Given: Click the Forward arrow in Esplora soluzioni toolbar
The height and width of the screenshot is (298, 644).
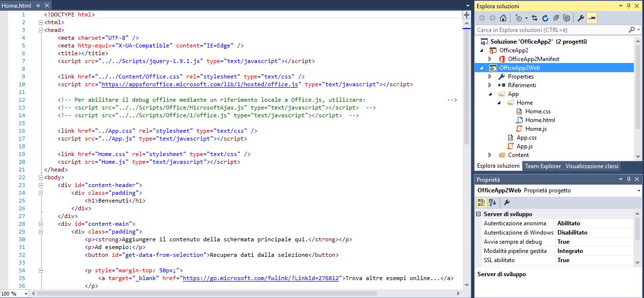Looking at the screenshot, I should [x=493, y=18].
